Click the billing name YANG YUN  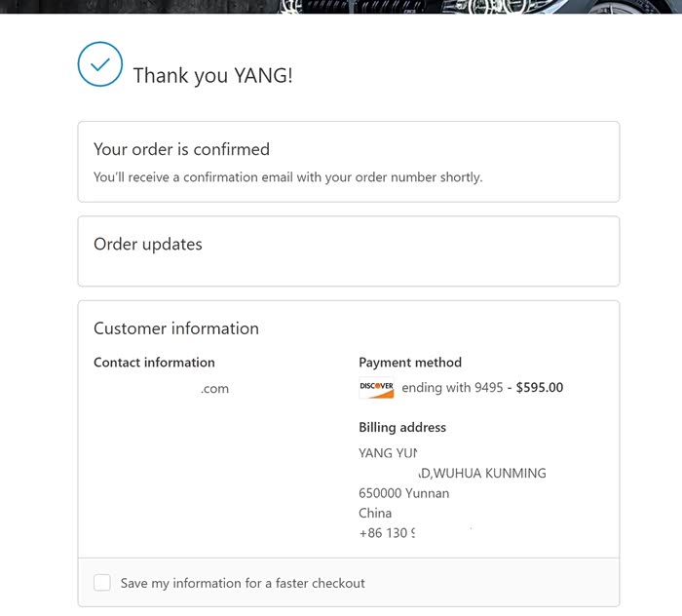click(x=388, y=453)
